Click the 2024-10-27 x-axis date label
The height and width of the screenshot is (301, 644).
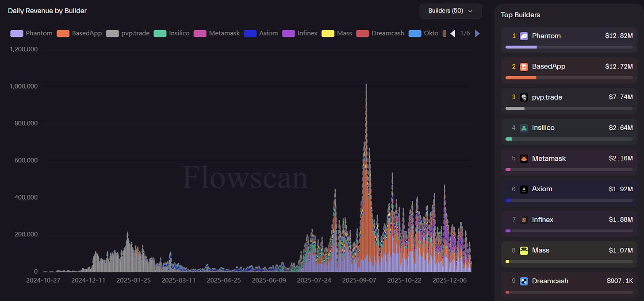click(42, 280)
